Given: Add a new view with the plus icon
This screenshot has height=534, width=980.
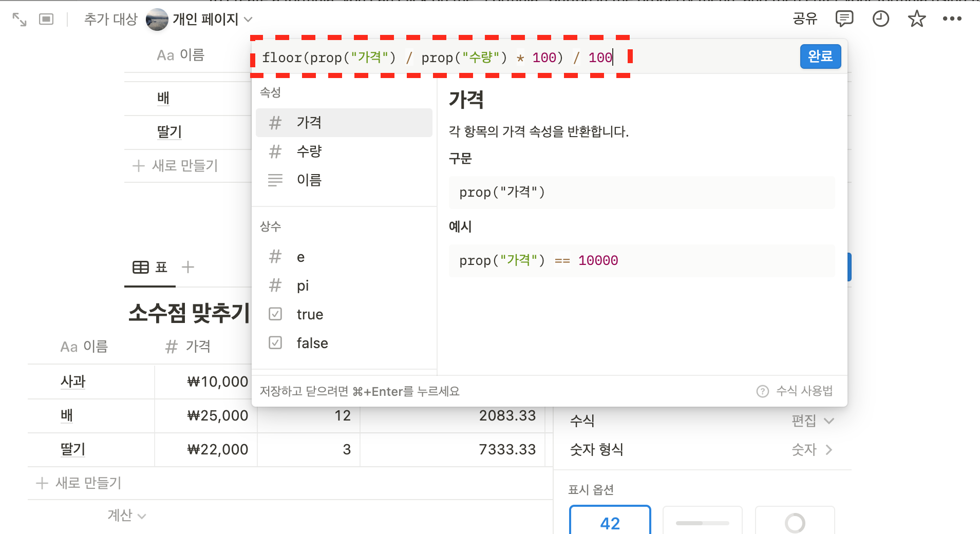Looking at the screenshot, I should coord(188,266).
